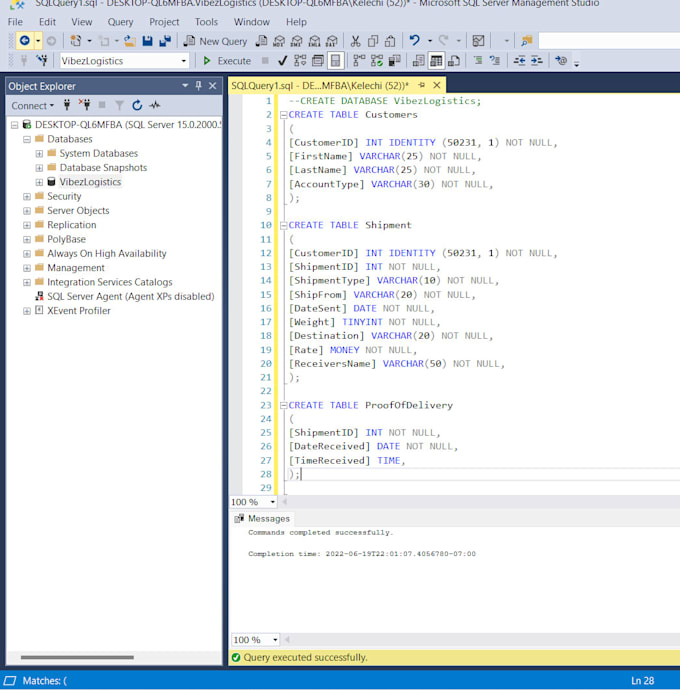Click Display Estimated Execution Plan icon
Screen dimensions: 680x690
[300, 60]
